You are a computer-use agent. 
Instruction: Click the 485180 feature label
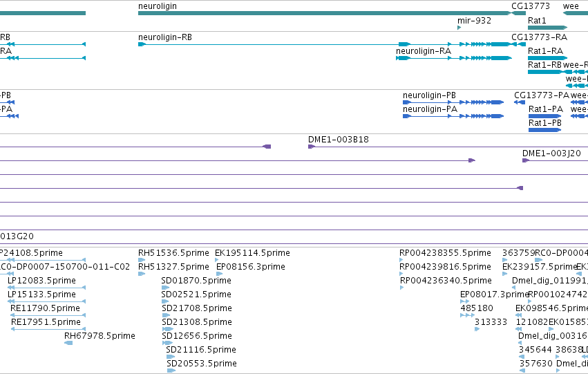click(476, 308)
